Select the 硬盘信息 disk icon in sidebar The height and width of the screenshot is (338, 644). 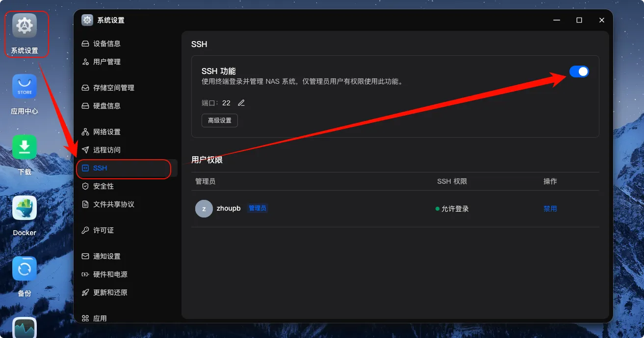pos(85,106)
